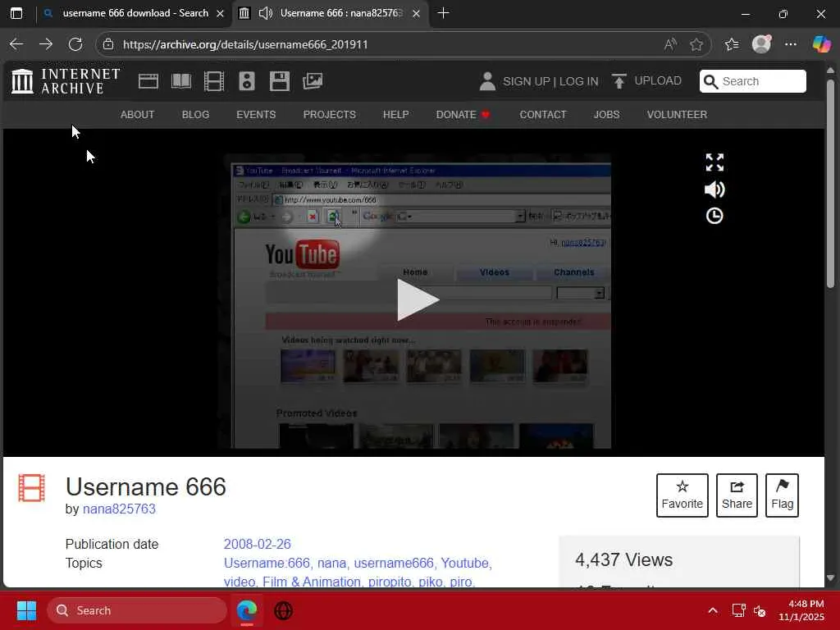The image size is (840, 630).
Task: Open browser profile avatar
Action: point(761,44)
